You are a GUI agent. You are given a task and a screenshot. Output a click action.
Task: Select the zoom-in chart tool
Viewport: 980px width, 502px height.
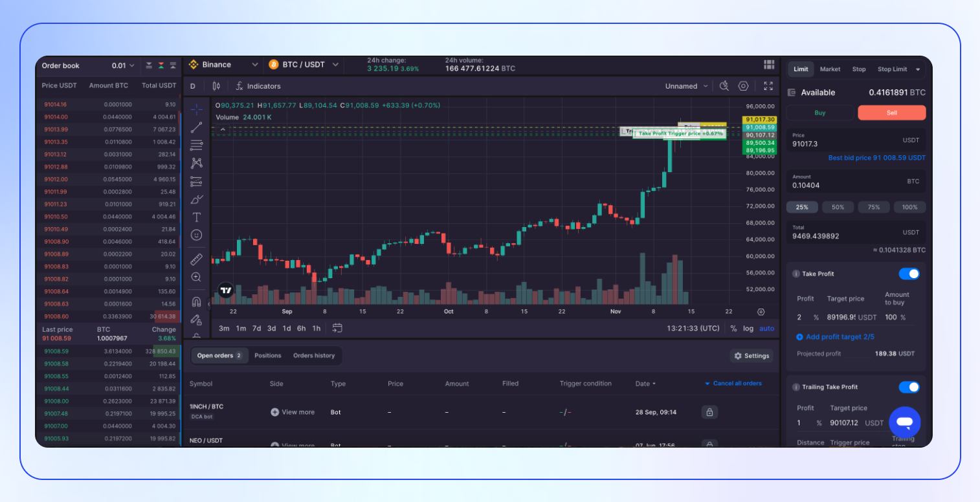(x=196, y=277)
